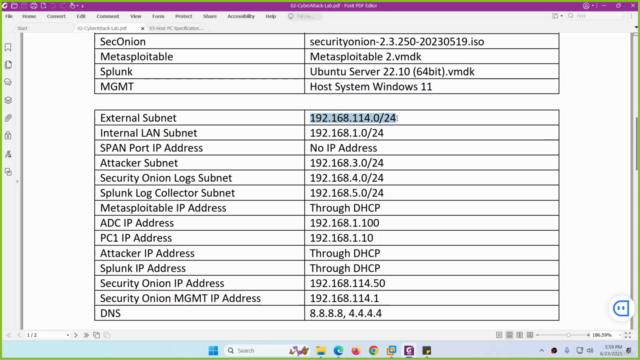Viewport: 640px width, 360px height.
Task: Open the Comments panel in left sidebar
Action: click(x=8, y=82)
